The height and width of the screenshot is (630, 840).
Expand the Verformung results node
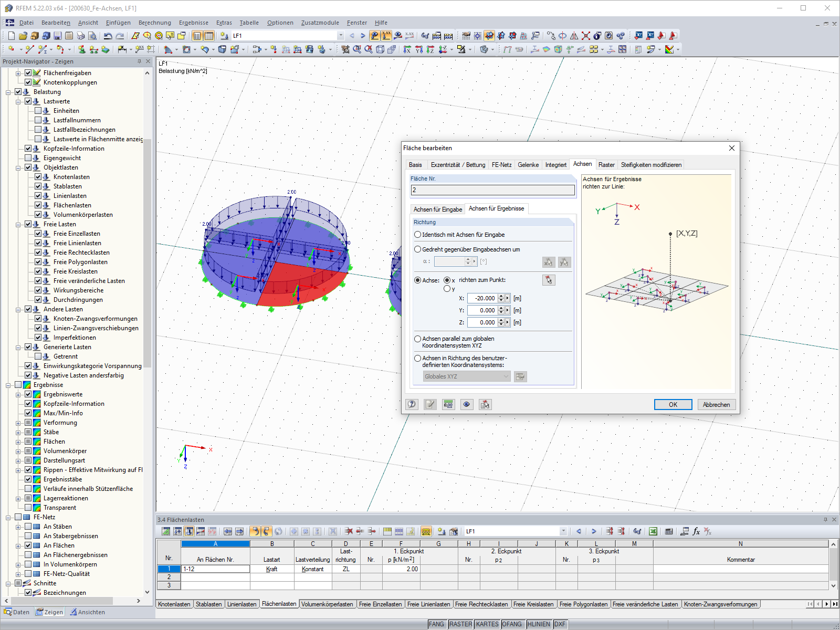point(18,423)
